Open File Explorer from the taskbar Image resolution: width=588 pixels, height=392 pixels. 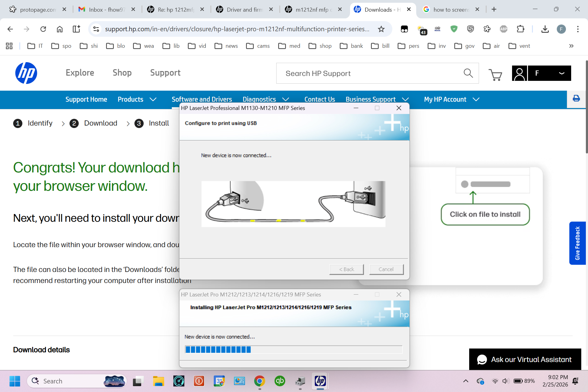[x=158, y=381]
